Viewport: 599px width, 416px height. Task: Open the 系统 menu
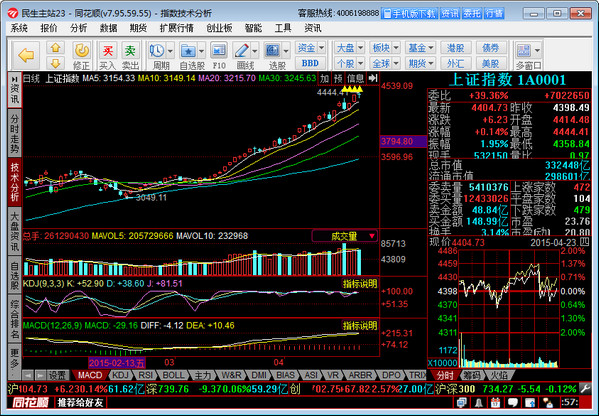(x=19, y=28)
